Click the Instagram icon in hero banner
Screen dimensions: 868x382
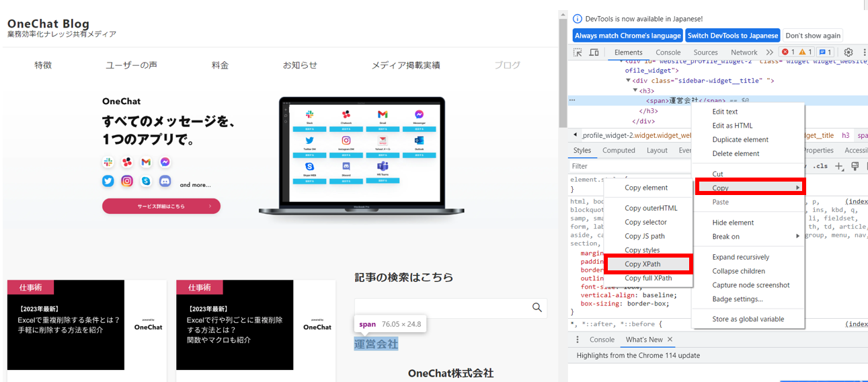pyautogui.click(x=127, y=181)
